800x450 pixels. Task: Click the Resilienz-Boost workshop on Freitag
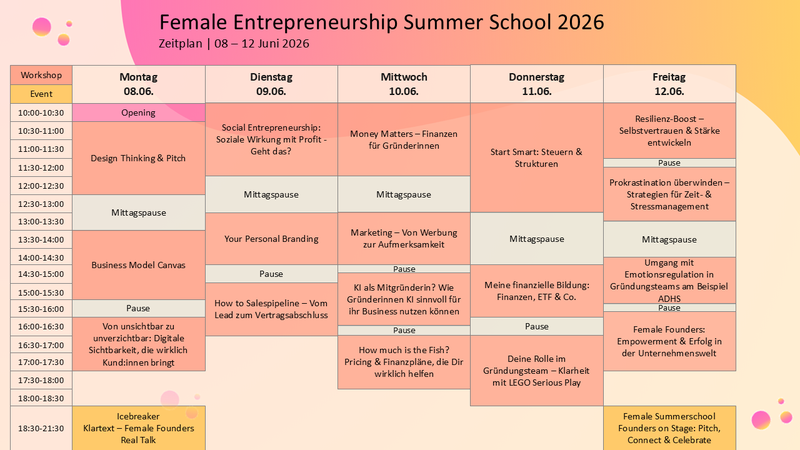click(669, 131)
